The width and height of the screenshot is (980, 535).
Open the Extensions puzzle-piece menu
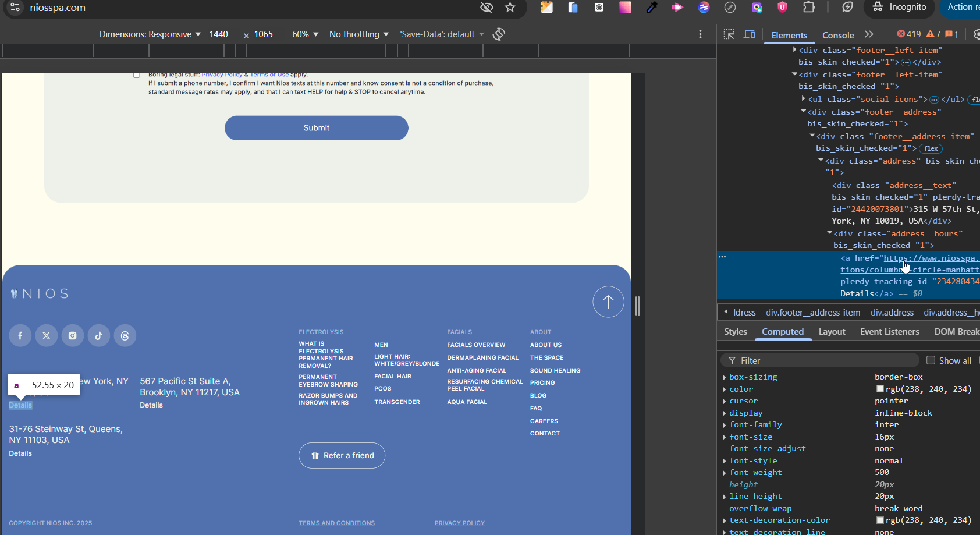pyautogui.click(x=809, y=8)
